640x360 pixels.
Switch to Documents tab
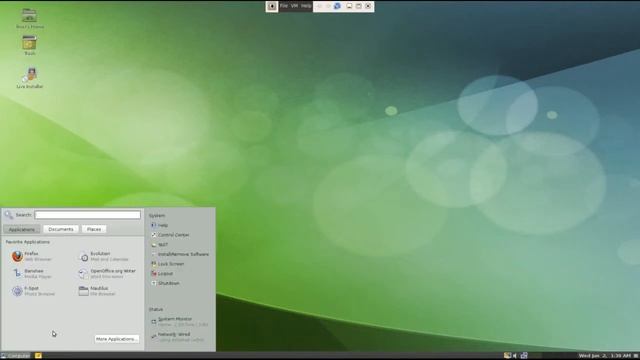[x=61, y=229]
